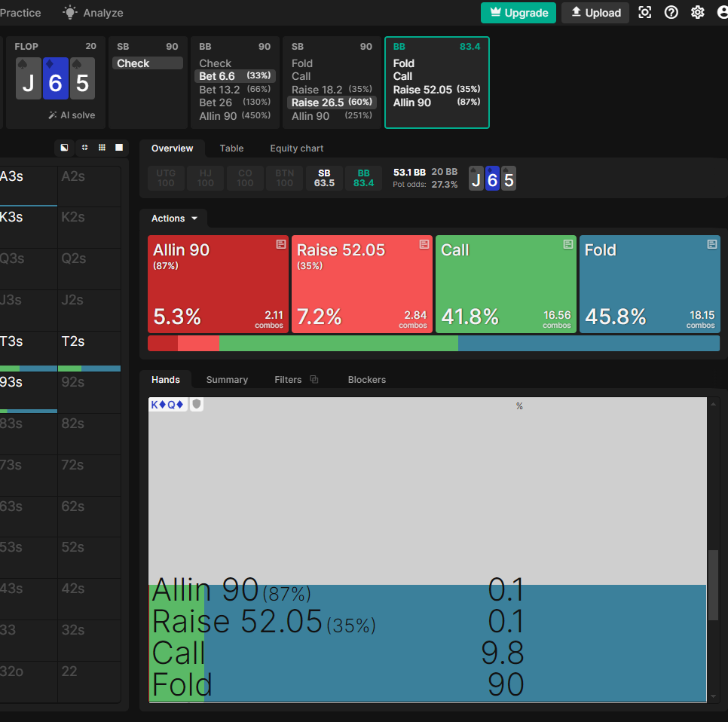Click the blue 6 diamond card in FLOP panel
Viewport: 728px width, 722px height.
(55, 78)
